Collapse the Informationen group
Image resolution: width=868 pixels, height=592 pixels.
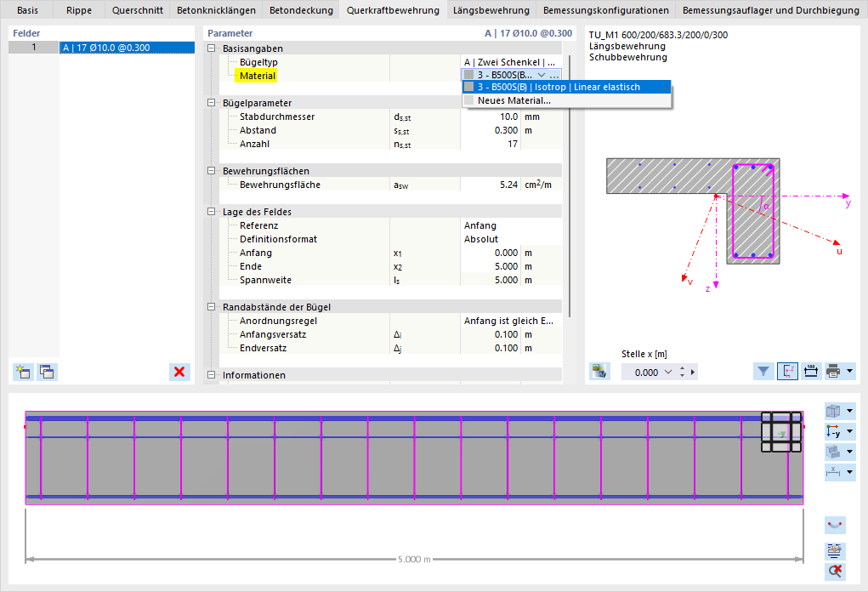(x=211, y=375)
